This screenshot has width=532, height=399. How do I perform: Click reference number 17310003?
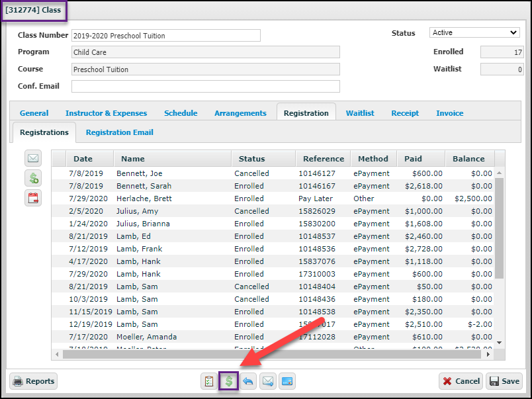tap(317, 274)
